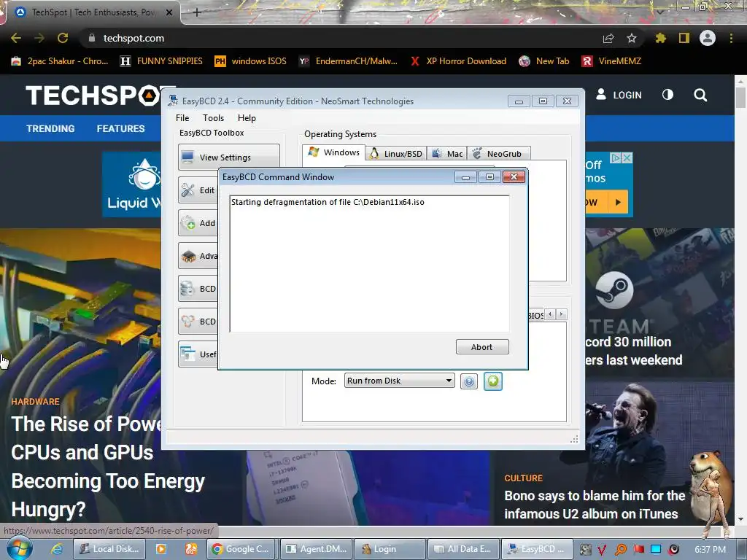Expand the Mode dropdown Run from Disk

click(399, 381)
